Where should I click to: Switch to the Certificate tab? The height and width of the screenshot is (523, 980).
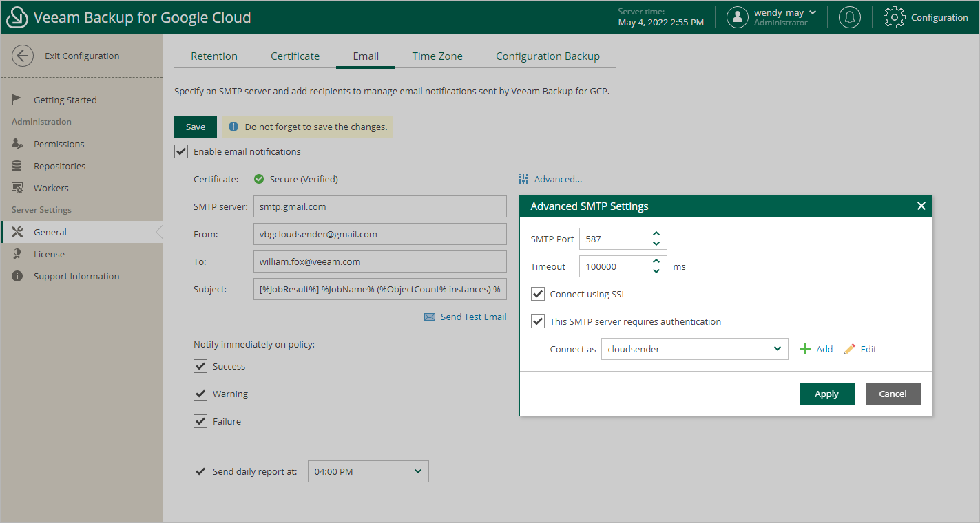pyautogui.click(x=295, y=56)
